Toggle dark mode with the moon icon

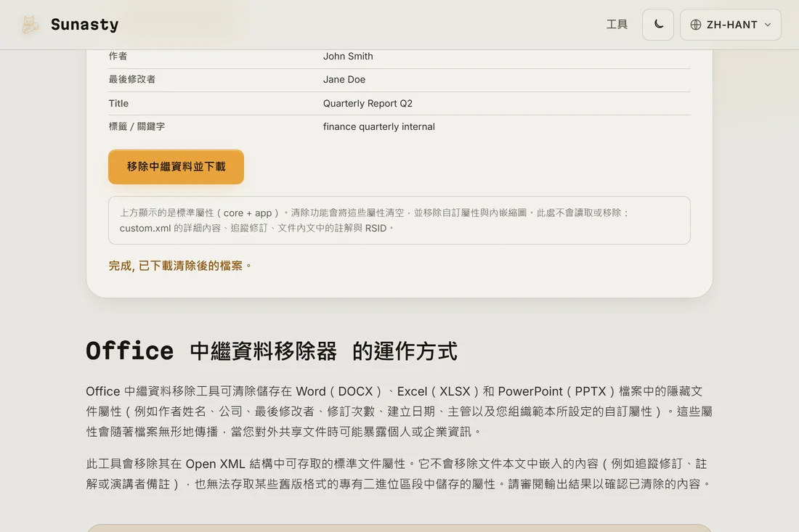[658, 25]
